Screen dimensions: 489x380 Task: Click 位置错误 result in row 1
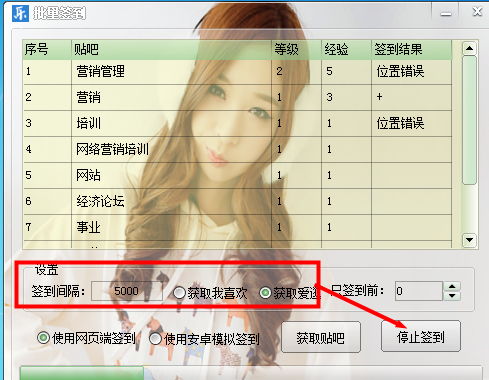click(400, 71)
